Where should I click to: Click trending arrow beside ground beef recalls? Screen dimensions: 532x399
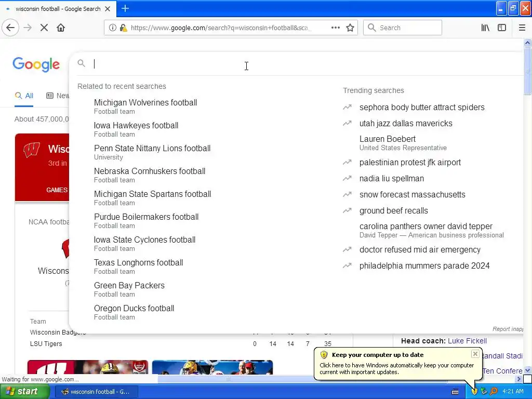pos(347,211)
